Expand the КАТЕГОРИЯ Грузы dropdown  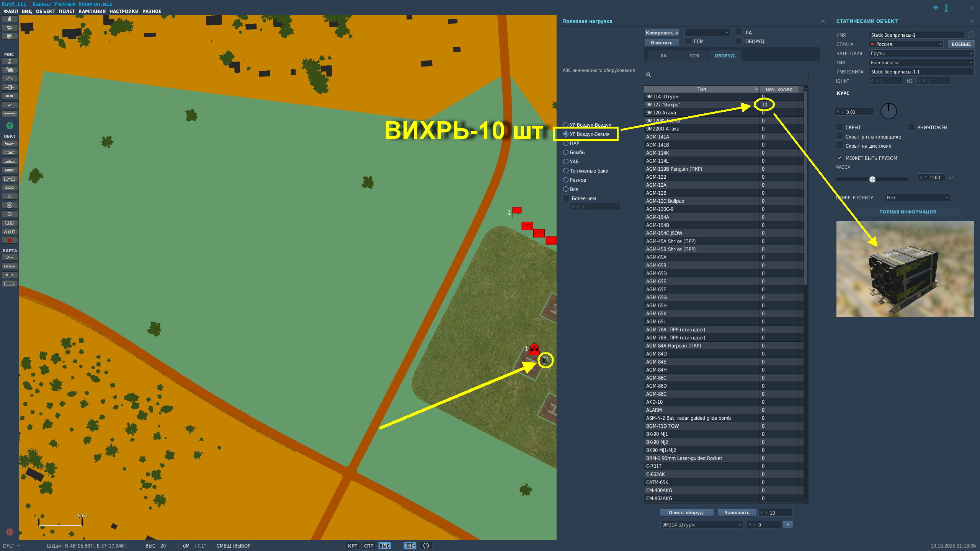(x=921, y=53)
